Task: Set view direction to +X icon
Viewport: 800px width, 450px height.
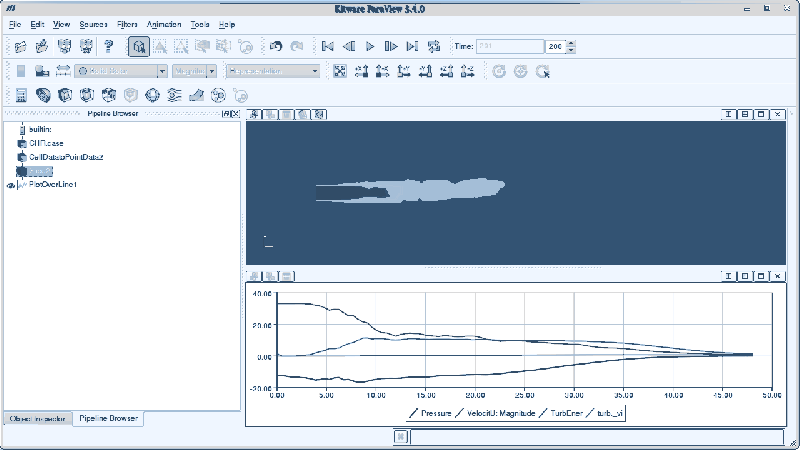Action: coord(361,71)
